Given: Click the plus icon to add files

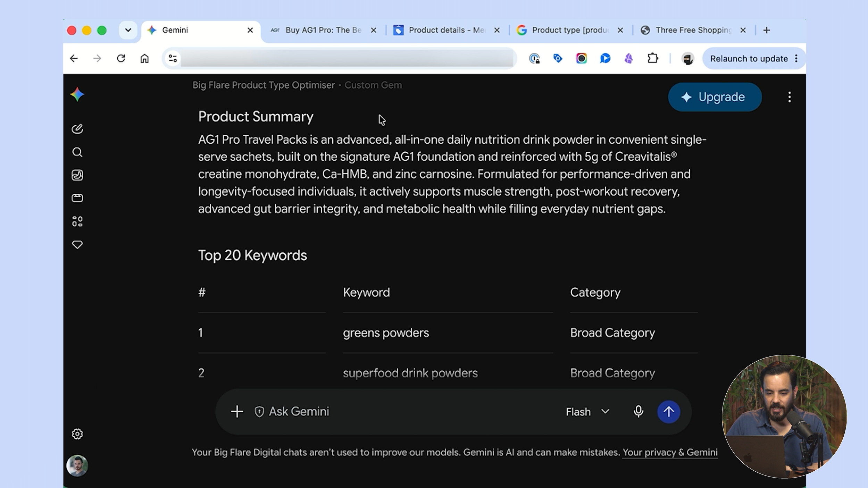Looking at the screenshot, I should [x=237, y=412].
